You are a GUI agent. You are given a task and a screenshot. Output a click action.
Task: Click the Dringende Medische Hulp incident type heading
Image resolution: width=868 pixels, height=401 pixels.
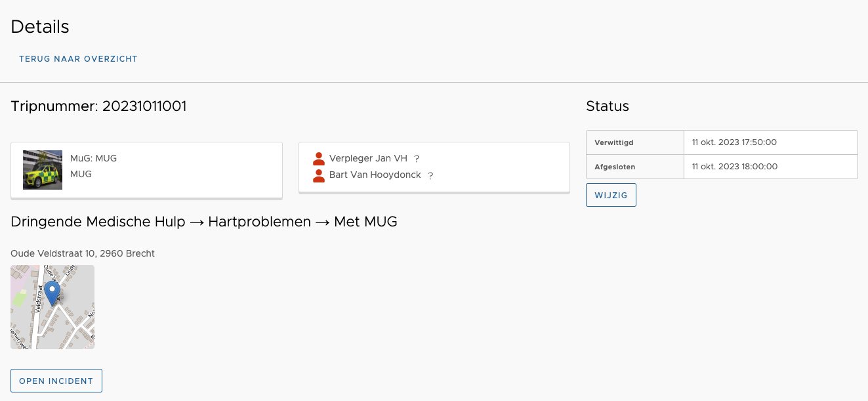click(x=204, y=222)
